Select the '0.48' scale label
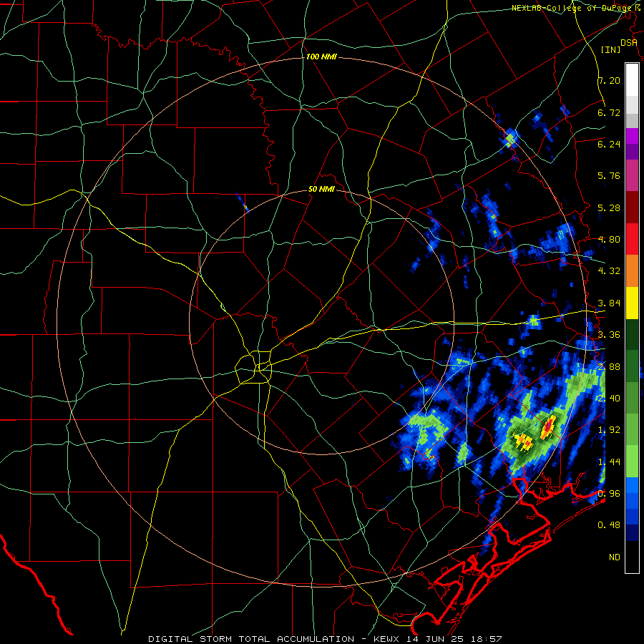The image size is (644, 644). pos(609,525)
